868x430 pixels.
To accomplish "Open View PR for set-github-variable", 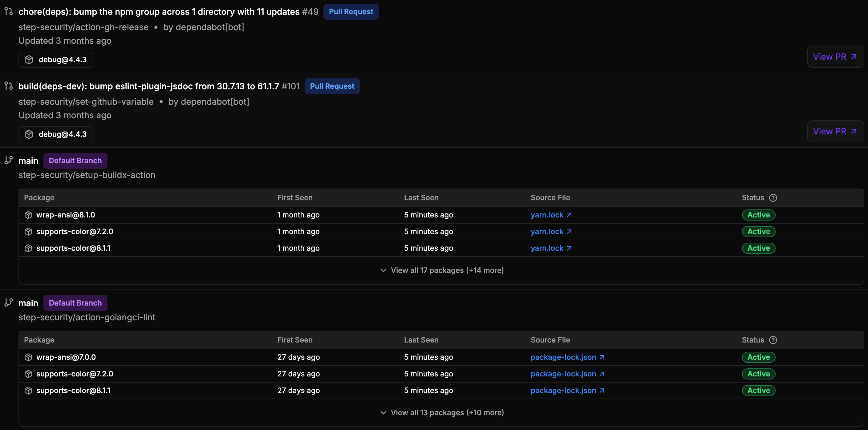I will tap(835, 131).
